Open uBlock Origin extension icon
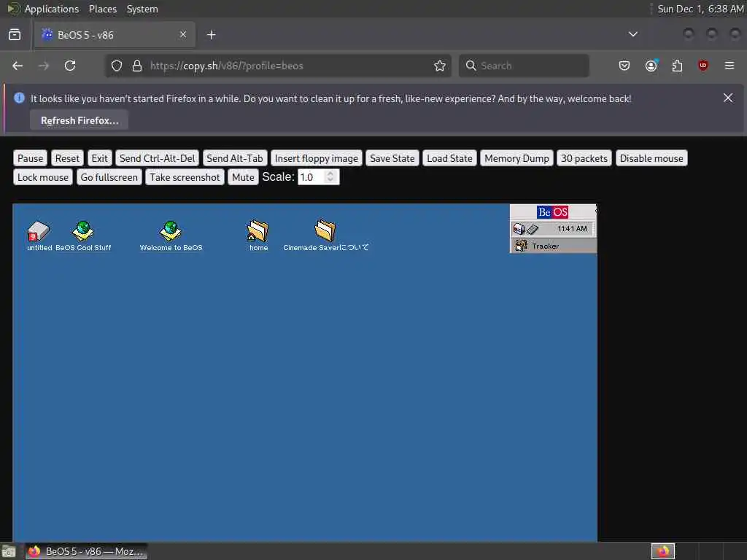The width and height of the screenshot is (747, 560). click(703, 66)
